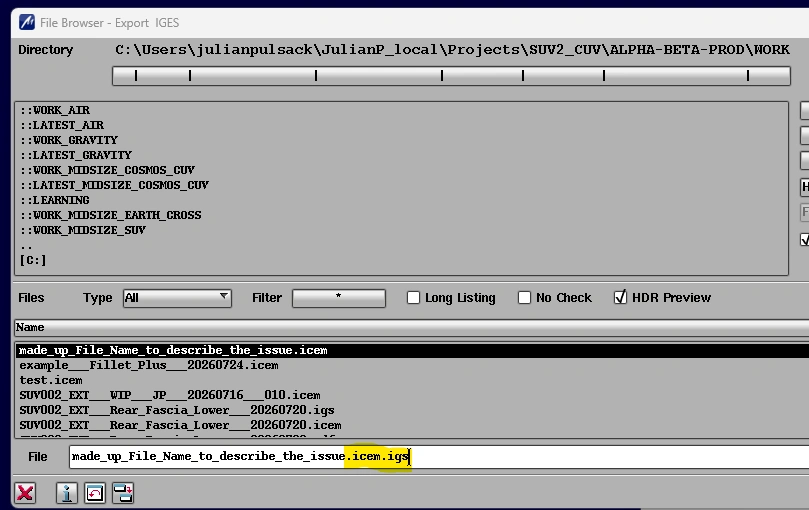809x510 pixels.
Task: Click the directory level bar under the path
Action: tap(451, 76)
